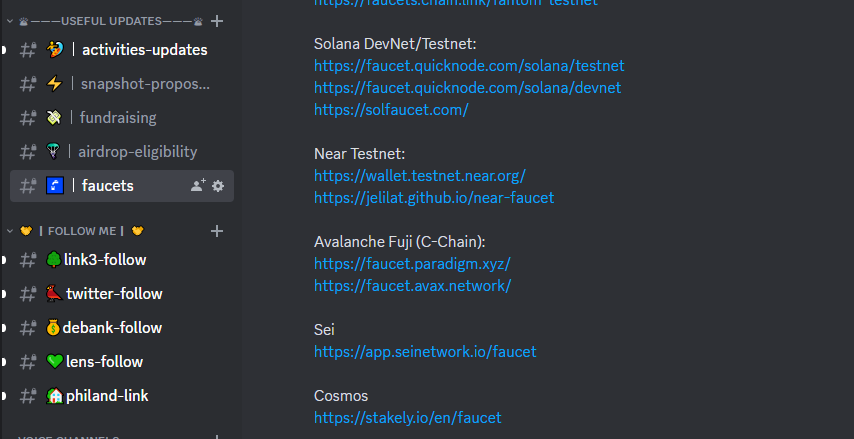Click the green heart lens-follow icon

click(54, 362)
